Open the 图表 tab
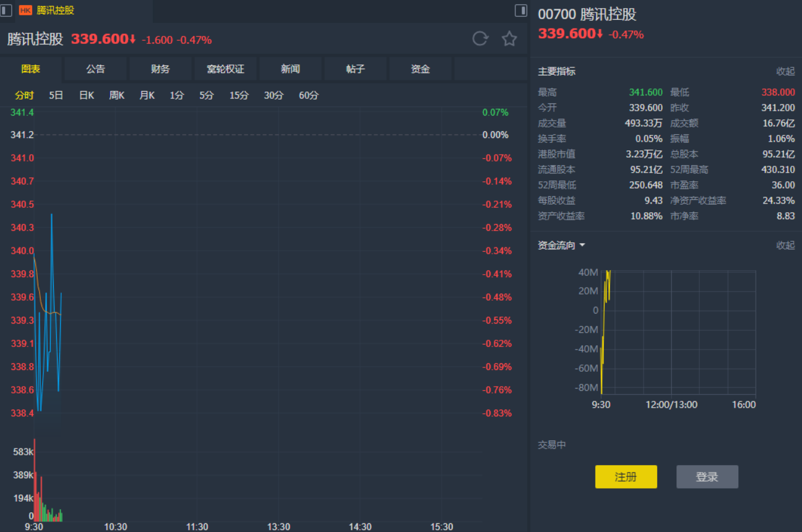 [x=31, y=69]
